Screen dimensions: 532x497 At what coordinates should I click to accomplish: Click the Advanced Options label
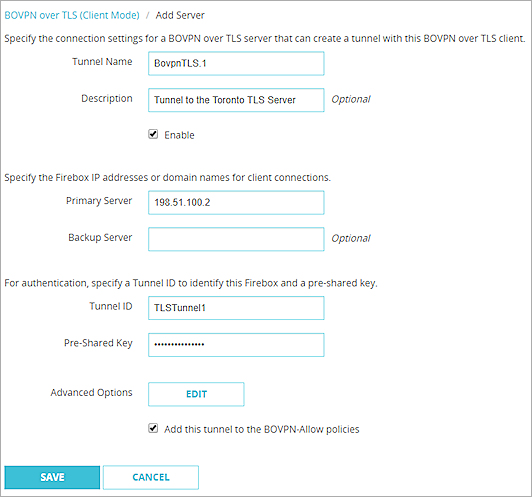click(x=92, y=393)
